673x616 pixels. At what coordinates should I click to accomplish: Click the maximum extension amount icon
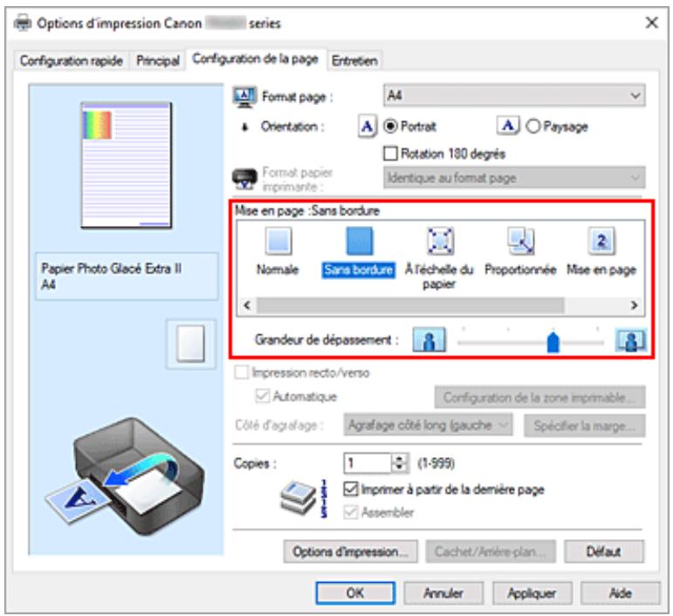coord(630,339)
